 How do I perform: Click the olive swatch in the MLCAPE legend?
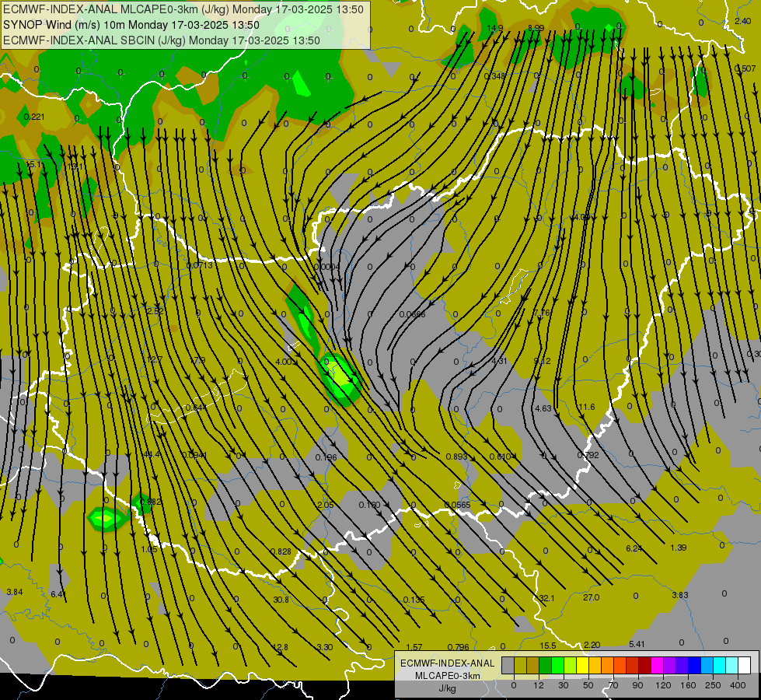520,666
